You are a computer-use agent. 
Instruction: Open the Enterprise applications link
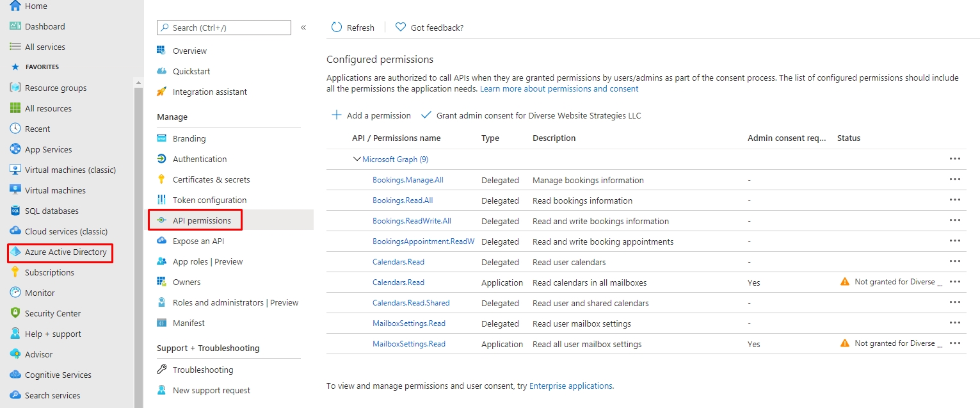(x=570, y=386)
